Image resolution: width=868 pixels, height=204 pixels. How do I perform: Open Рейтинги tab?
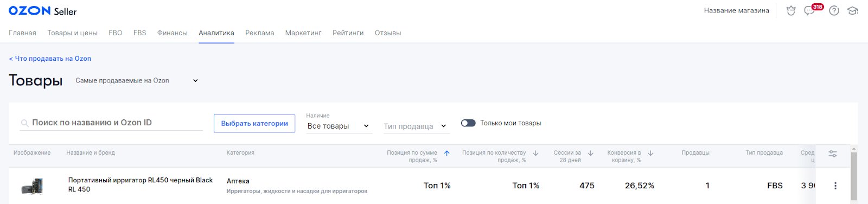point(348,33)
